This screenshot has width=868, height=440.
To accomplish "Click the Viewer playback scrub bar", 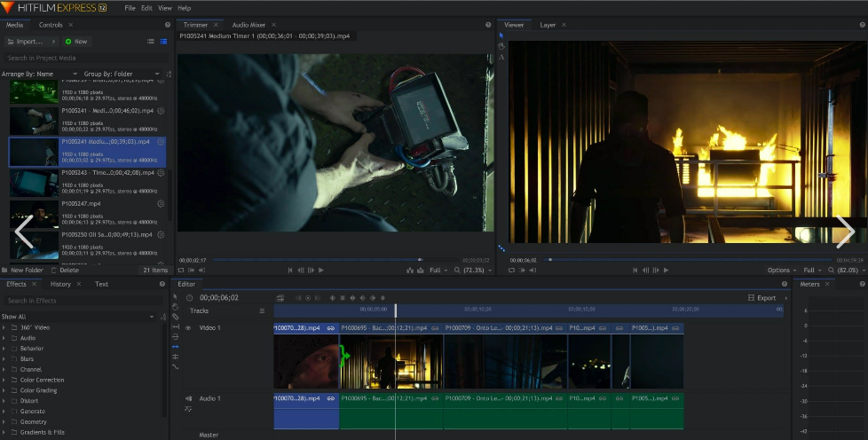I will click(x=688, y=260).
